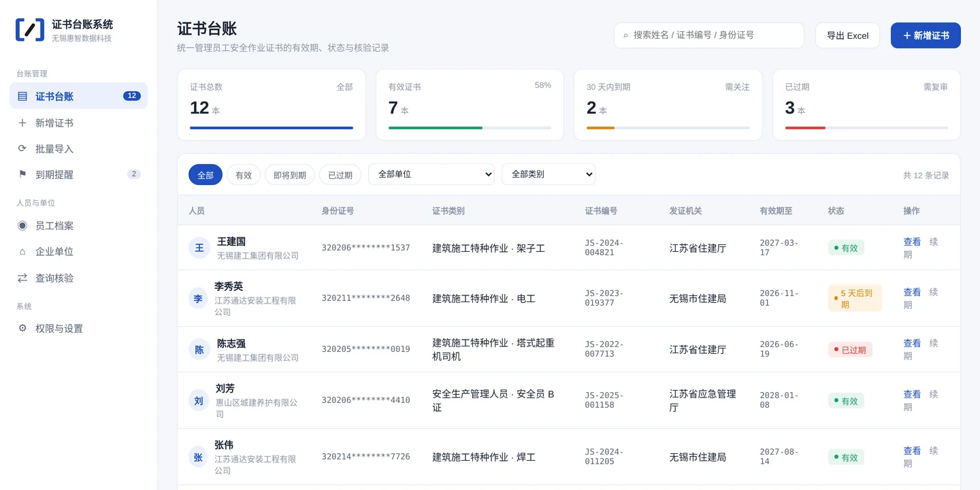This screenshot has height=490, width=980.
Task: Click the 企业单位 home icon
Action: pos(22,251)
